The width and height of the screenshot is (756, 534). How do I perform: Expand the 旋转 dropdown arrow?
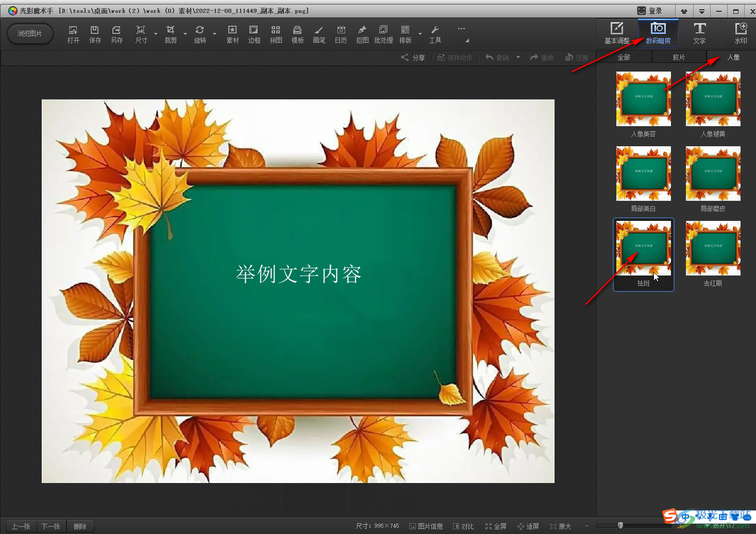[214, 35]
